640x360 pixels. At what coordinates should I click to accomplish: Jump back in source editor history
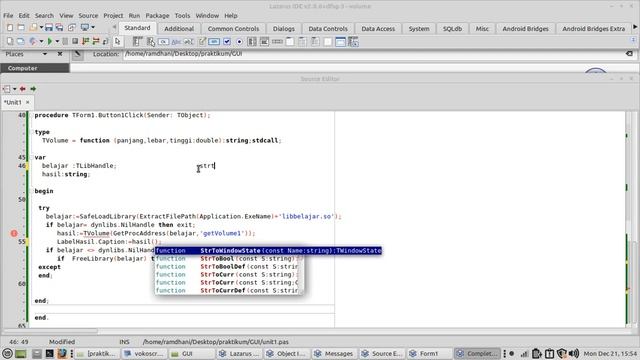pyautogui.click(x=23, y=89)
